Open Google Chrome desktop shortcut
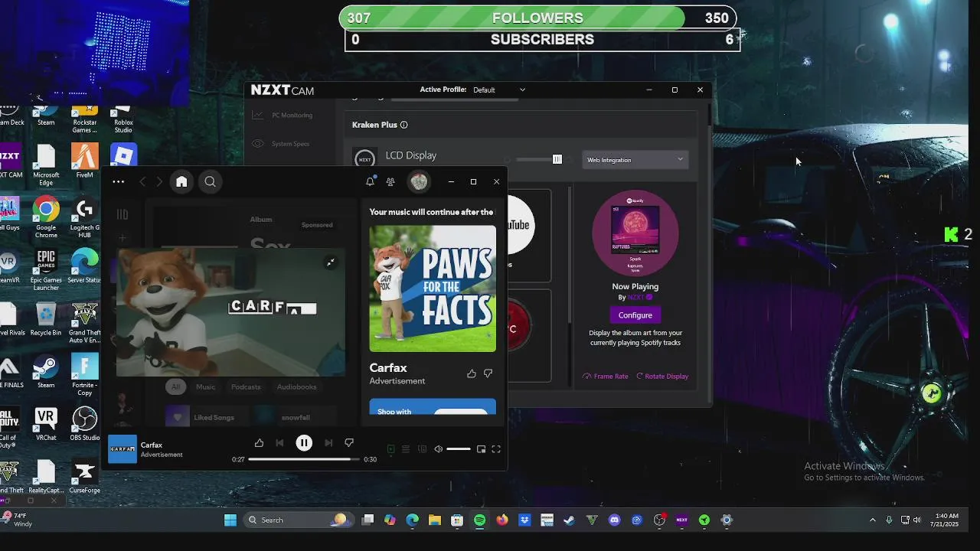The image size is (980, 551). (46, 217)
